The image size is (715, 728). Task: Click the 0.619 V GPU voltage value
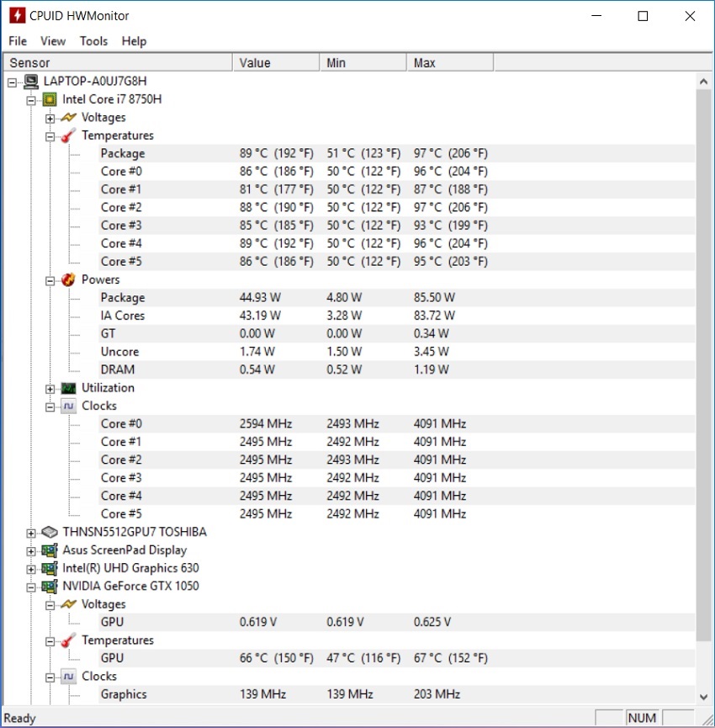[258, 622]
